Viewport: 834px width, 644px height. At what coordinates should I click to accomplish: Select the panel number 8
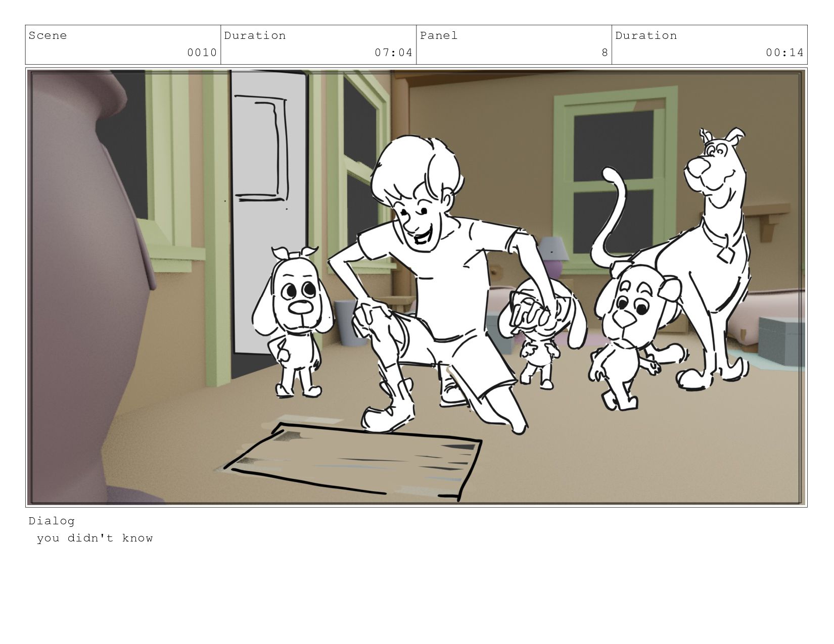(605, 53)
